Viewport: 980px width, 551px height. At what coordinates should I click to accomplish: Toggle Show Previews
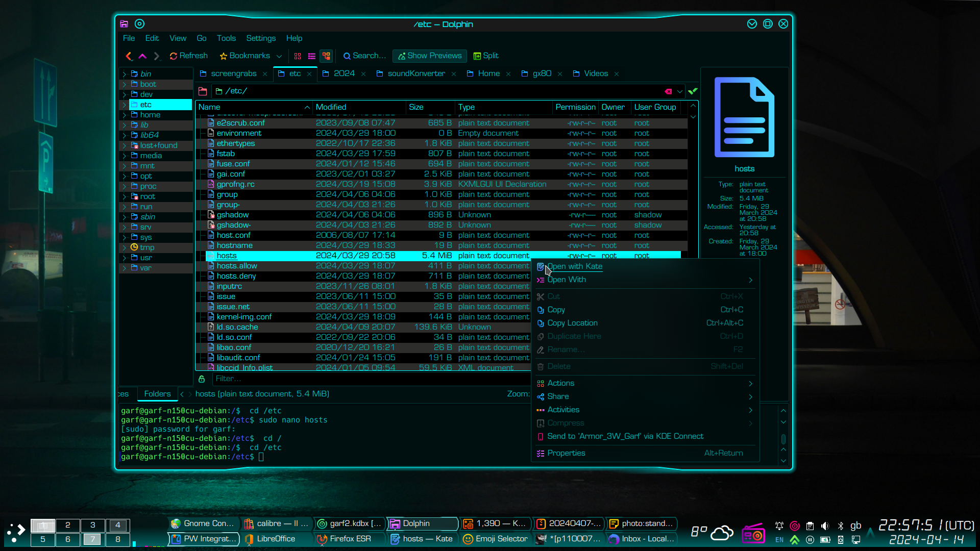430,56
